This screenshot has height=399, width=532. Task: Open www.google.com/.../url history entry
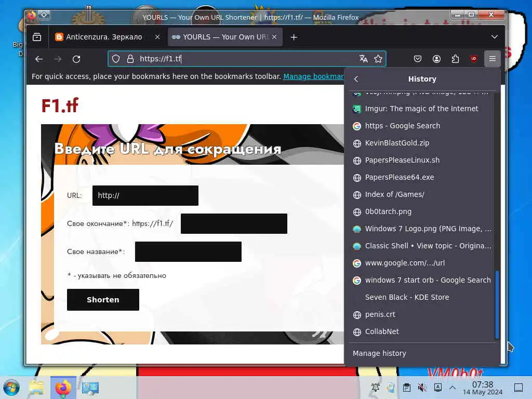click(422, 263)
